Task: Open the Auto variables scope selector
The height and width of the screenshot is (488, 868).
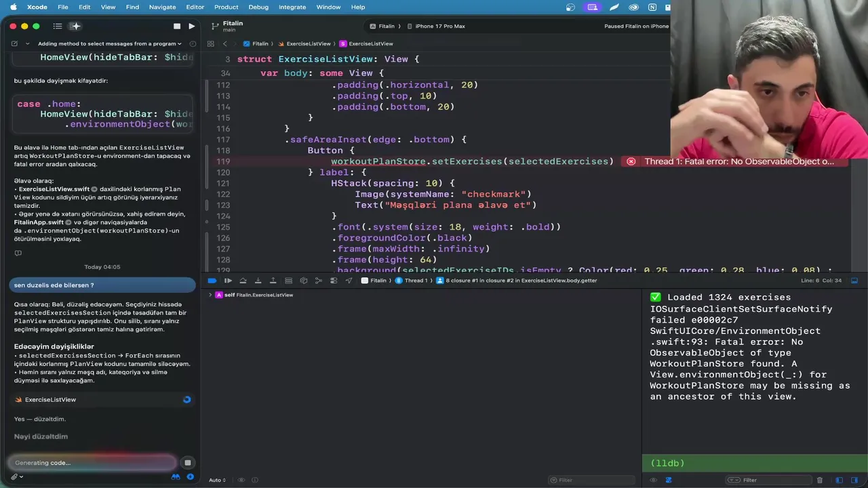Action: [x=217, y=481]
